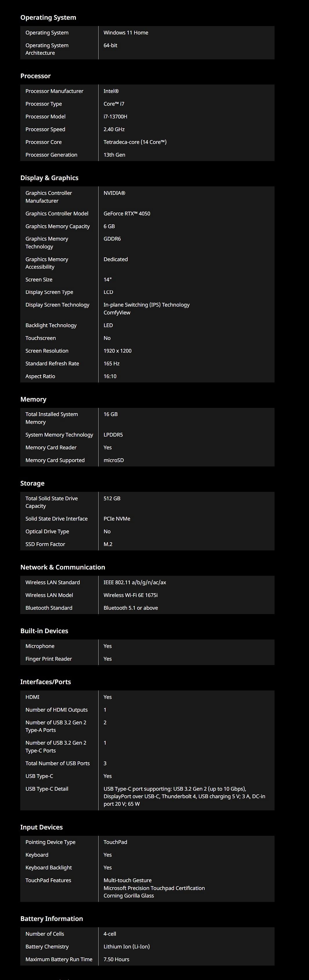Viewport: 309px width, 980px height.
Task: Click the 'M.2' form factor value
Action: [x=108, y=544]
